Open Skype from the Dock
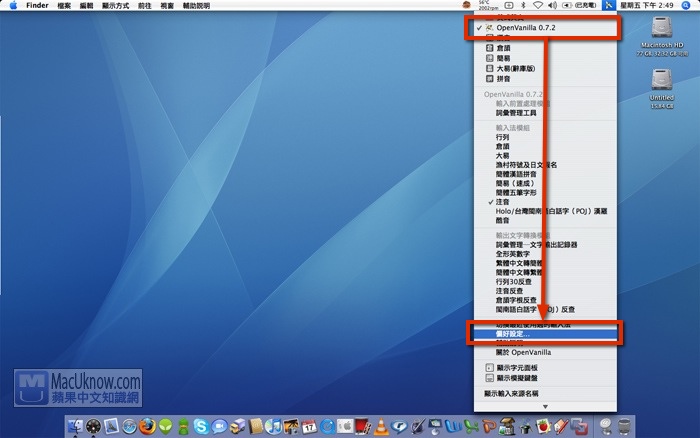Screen dimensions: 700x438 click(x=201, y=427)
